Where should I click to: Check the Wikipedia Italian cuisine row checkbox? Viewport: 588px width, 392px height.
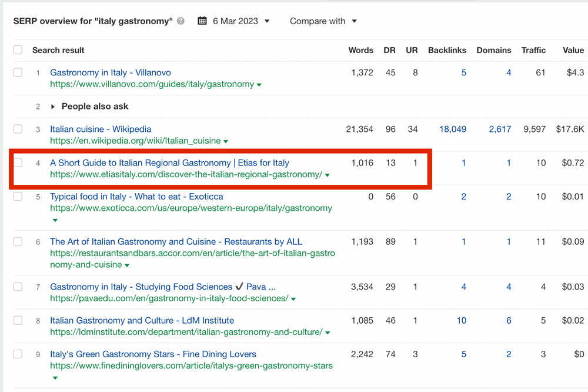pyautogui.click(x=18, y=129)
